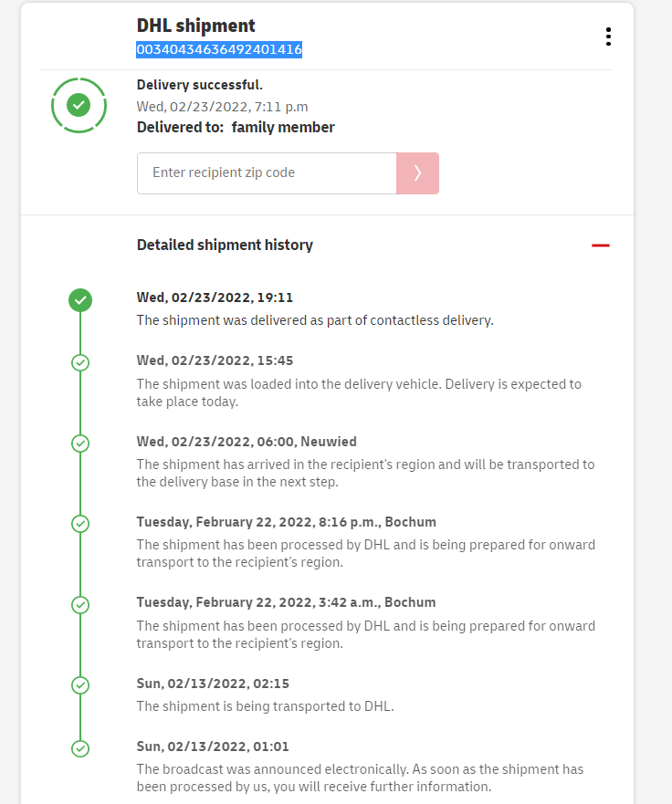Click the zip code submit arrow button
Viewport: 672px width, 804px height.
point(417,173)
